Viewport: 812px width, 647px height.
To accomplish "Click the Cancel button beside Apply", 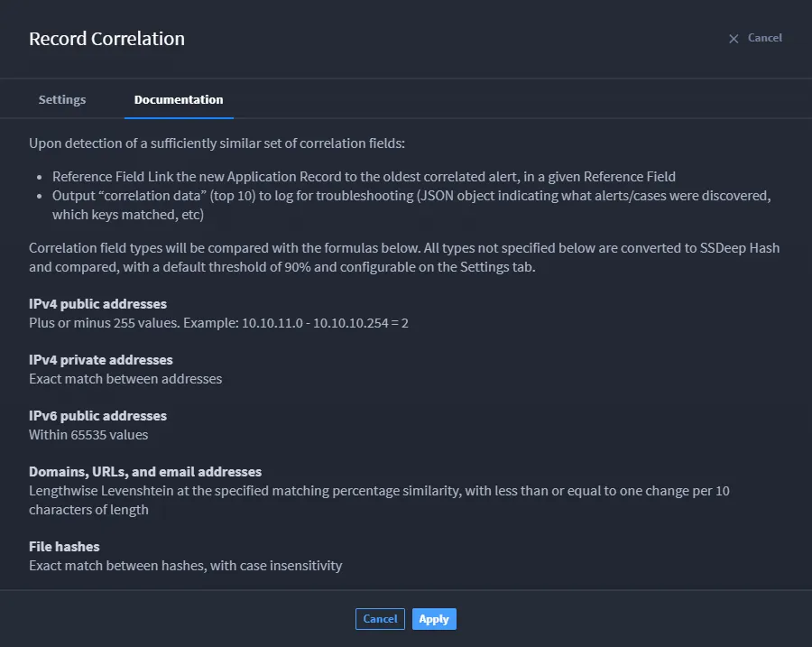I will (380, 619).
